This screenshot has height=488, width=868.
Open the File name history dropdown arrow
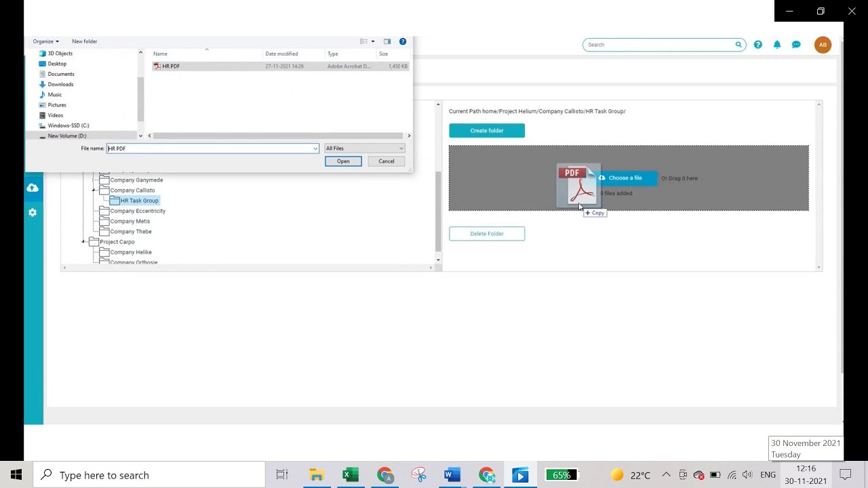point(315,148)
